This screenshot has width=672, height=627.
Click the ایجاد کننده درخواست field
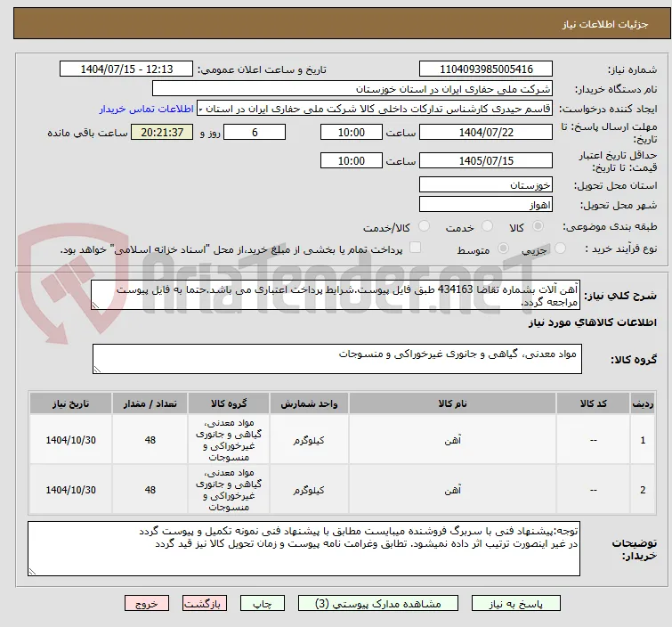point(375,109)
